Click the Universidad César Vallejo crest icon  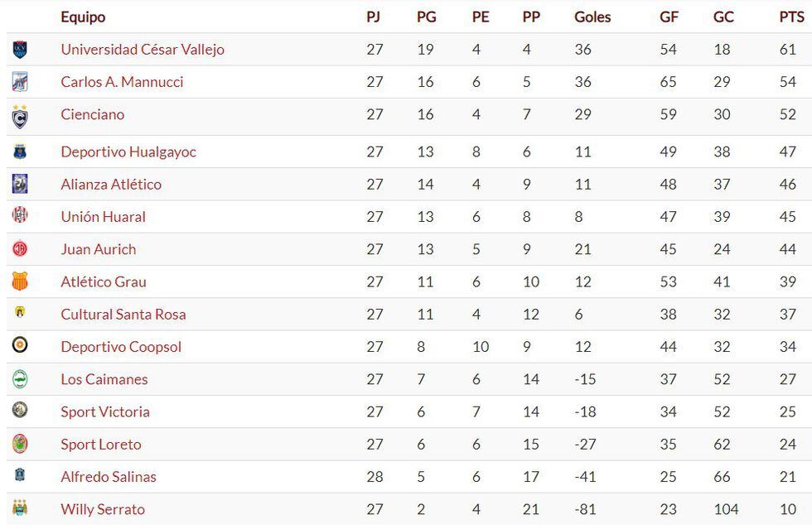(20, 50)
